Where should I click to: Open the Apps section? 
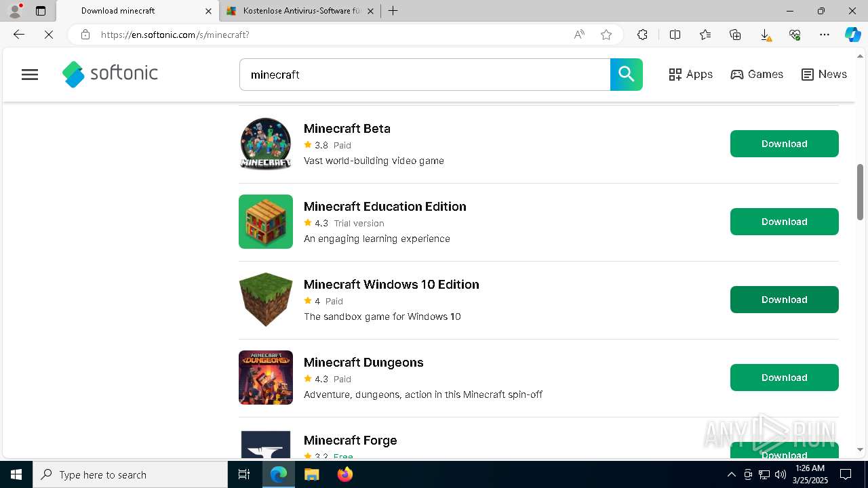pyautogui.click(x=690, y=75)
